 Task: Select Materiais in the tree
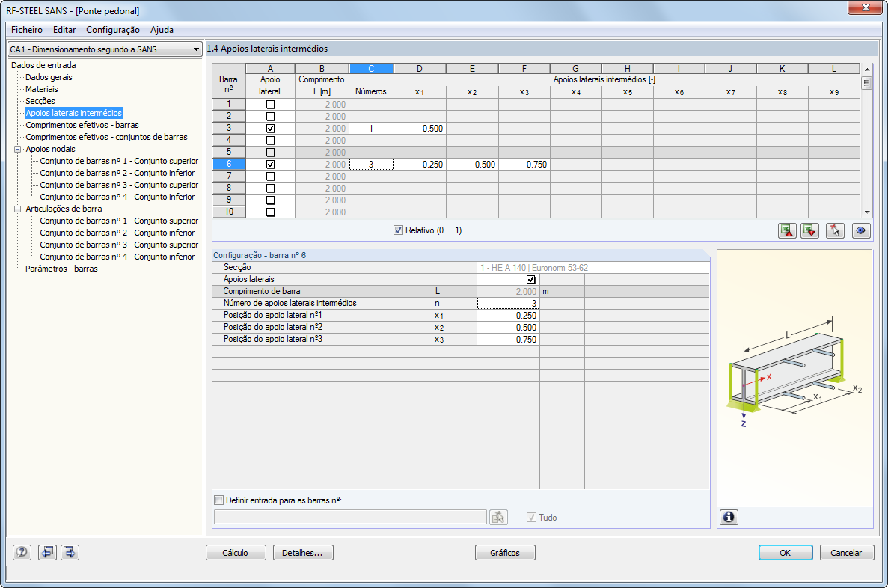point(41,89)
